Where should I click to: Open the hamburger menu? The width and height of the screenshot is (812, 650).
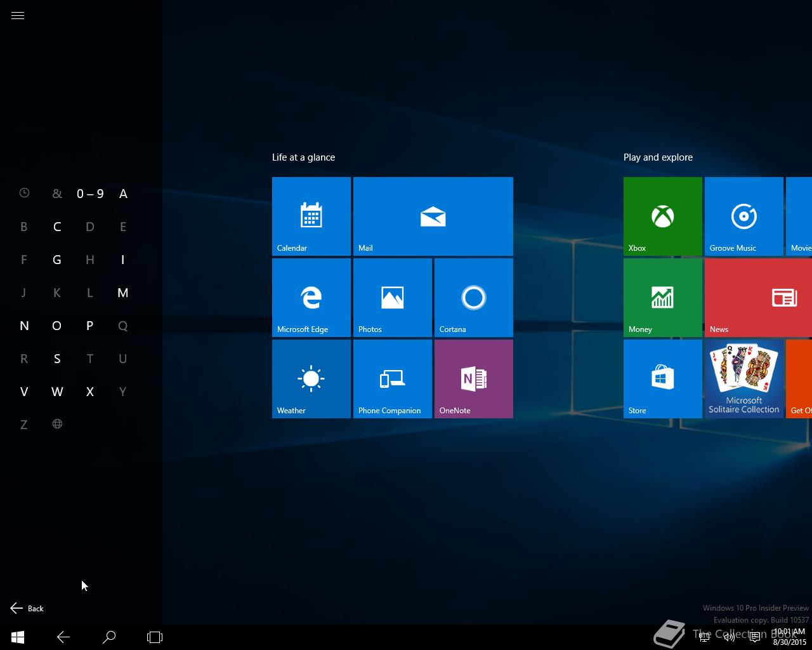[18, 16]
